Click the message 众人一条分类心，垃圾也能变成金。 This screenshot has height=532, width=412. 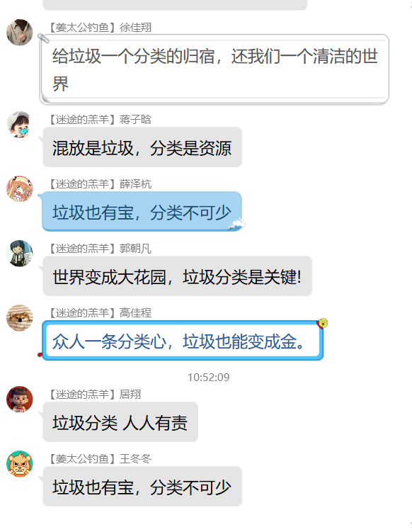click(x=183, y=341)
